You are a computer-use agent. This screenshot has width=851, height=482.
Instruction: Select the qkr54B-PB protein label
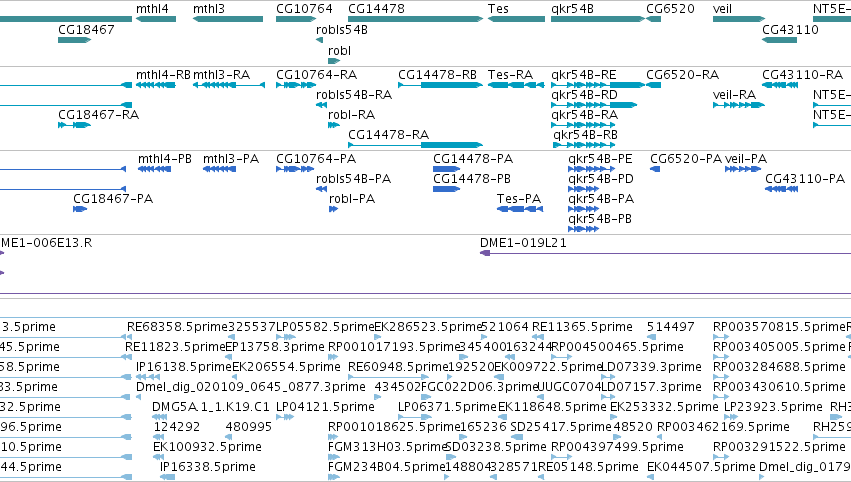coord(600,219)
